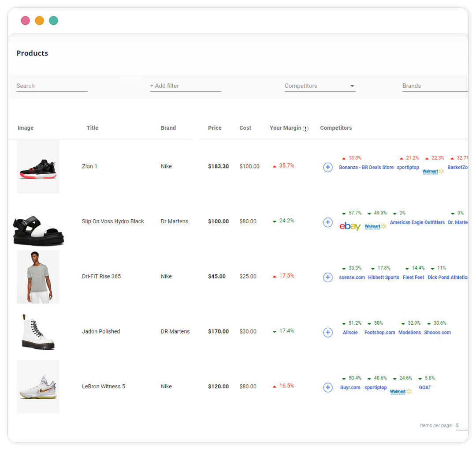
Task: Click the DR Martens brand cell
Action: coord(175,331)
